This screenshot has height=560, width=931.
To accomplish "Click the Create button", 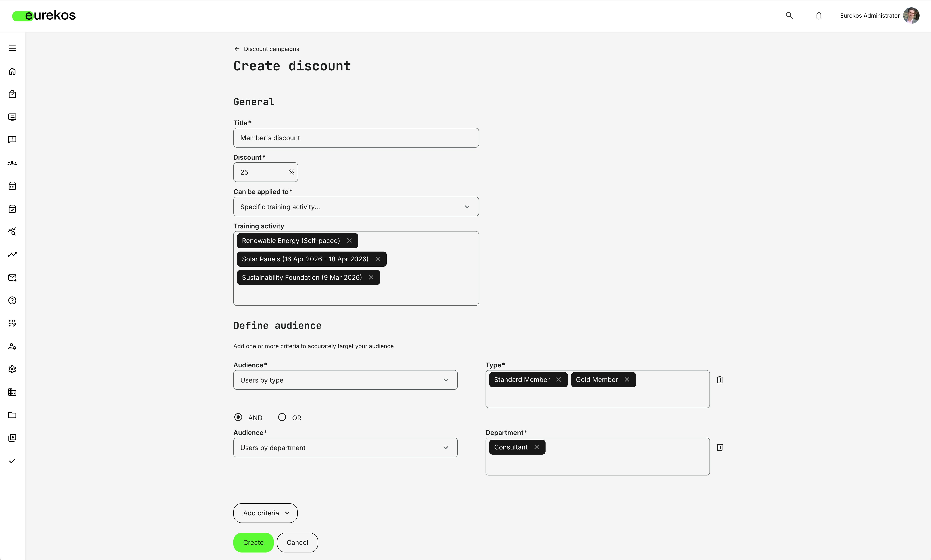I will [x=253, y=542].
